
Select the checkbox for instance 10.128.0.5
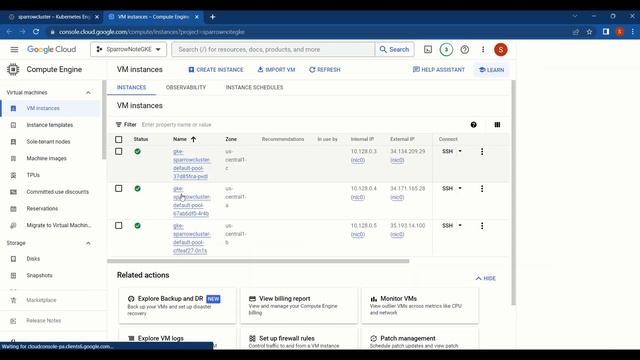(x=118, y=226)
